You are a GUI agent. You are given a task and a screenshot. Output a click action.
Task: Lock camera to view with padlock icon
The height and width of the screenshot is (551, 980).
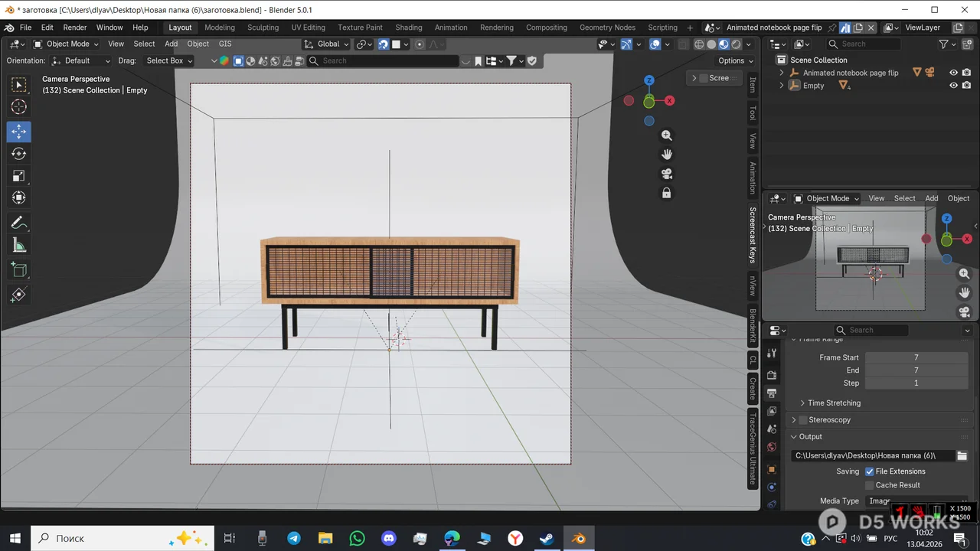[667, 194]
